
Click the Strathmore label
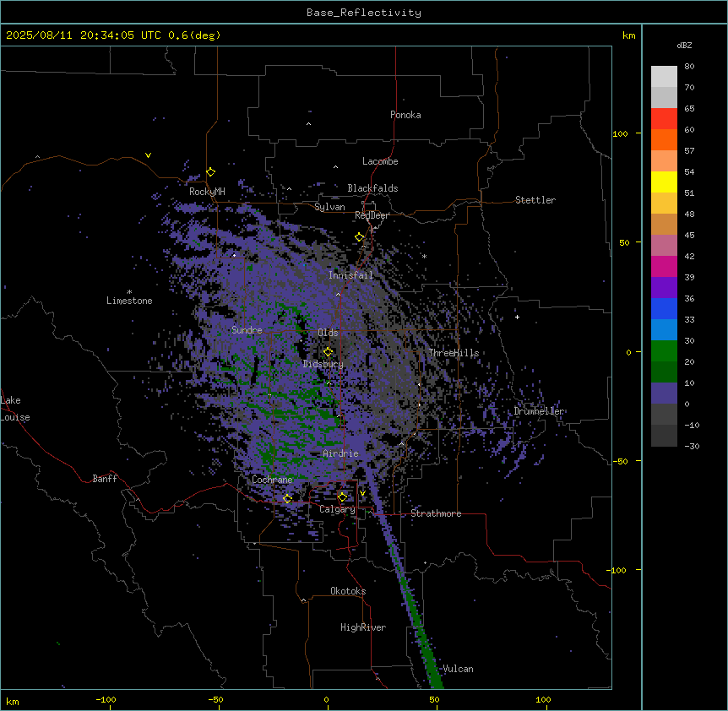(436, 513)
